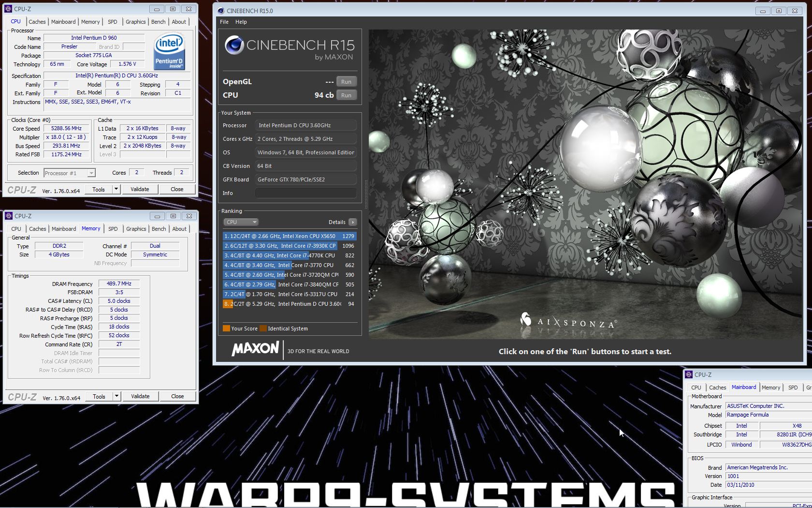
Task: Switch to SPD tab in top CPU-Z window
Action: [x=113, y=22]
